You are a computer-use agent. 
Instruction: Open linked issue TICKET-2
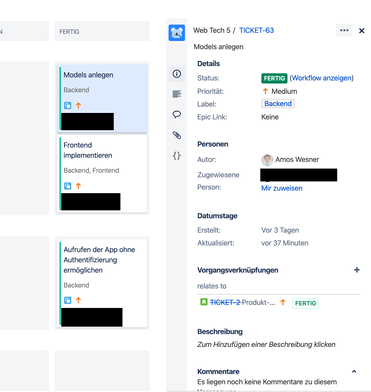pos(225,302)
